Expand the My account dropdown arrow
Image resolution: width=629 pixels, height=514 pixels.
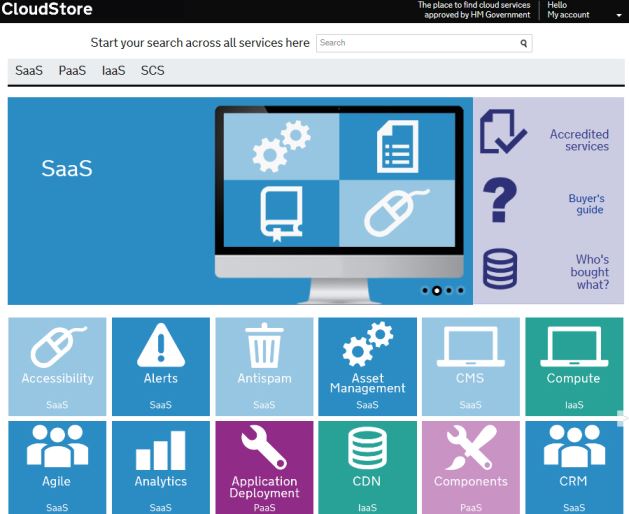coord(619,15)
